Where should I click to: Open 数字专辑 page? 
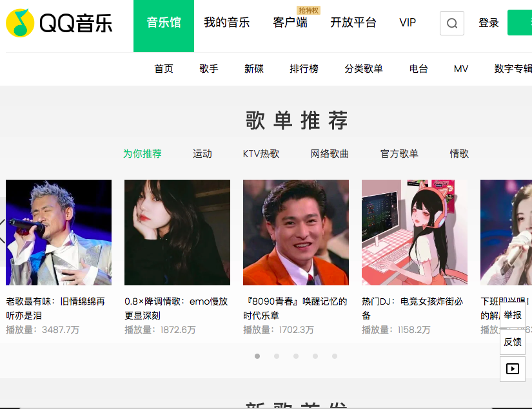pyautogui.click(x=513, y=69)
